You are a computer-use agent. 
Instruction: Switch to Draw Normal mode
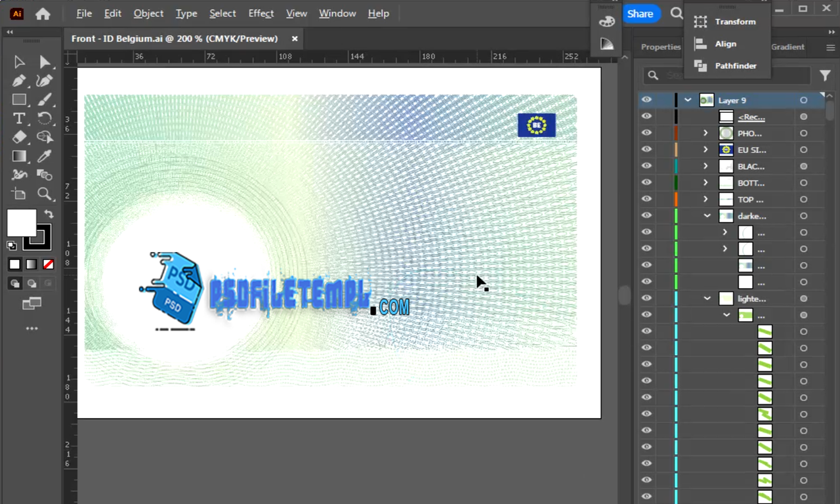click(x=14, y=283)
